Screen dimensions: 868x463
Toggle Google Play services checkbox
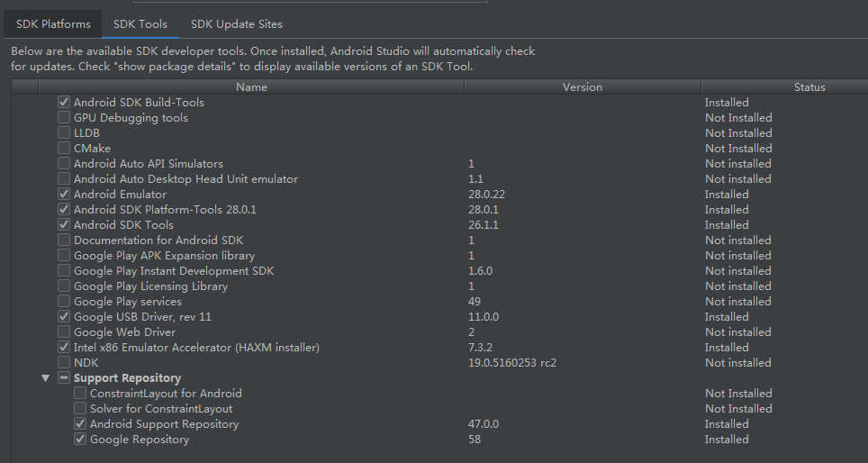pyautogui.click(x=64, y=302)
